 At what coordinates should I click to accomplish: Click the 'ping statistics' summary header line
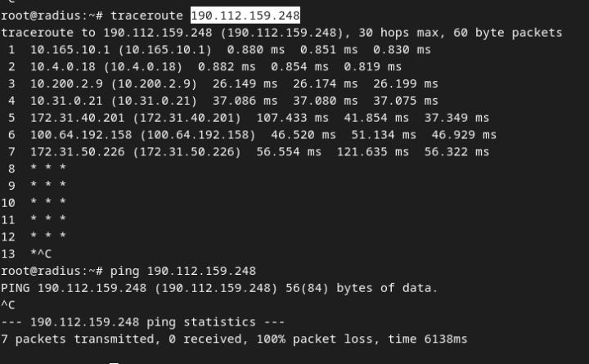142,322
